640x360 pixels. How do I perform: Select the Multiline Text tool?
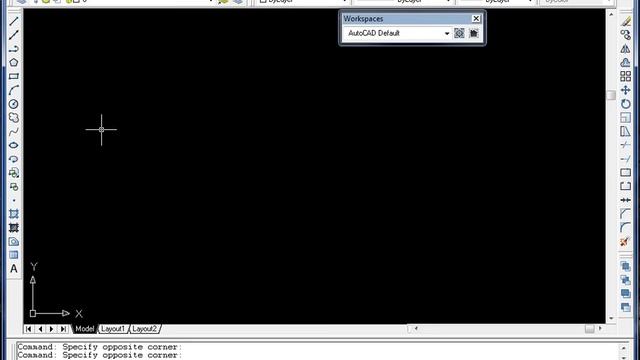[x=13, y=269]
